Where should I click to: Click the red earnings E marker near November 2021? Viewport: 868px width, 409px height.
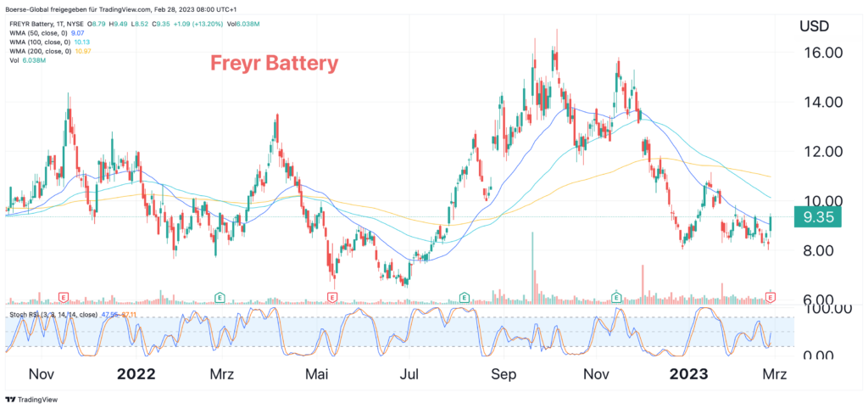pyautogui.click(x=63, y=298)
